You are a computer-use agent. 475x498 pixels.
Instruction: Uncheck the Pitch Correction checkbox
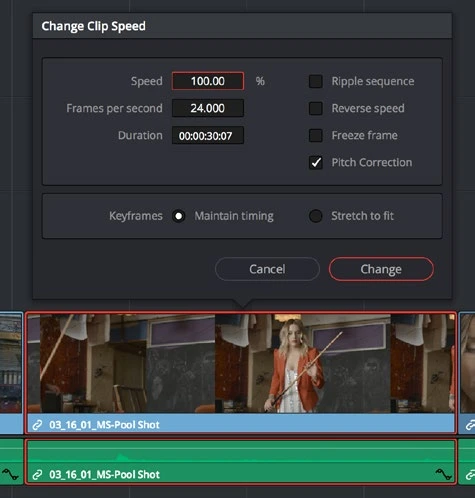point(315,162)
